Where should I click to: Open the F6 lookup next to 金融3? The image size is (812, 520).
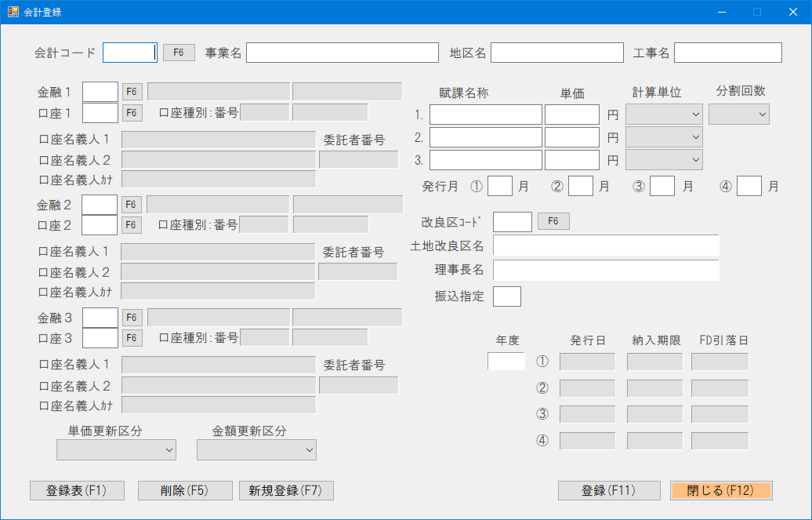(x=131, y=318)
